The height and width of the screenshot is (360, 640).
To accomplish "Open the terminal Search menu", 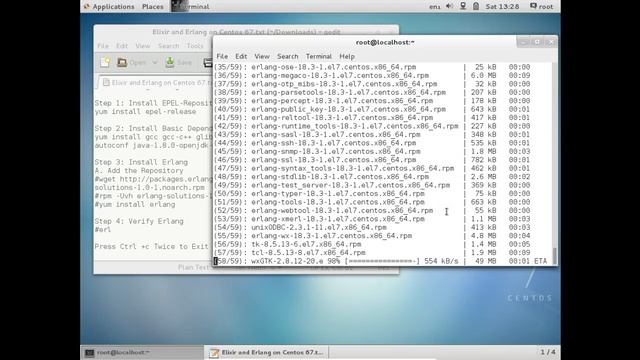I will pyautogui.click(x=288, y=56).
